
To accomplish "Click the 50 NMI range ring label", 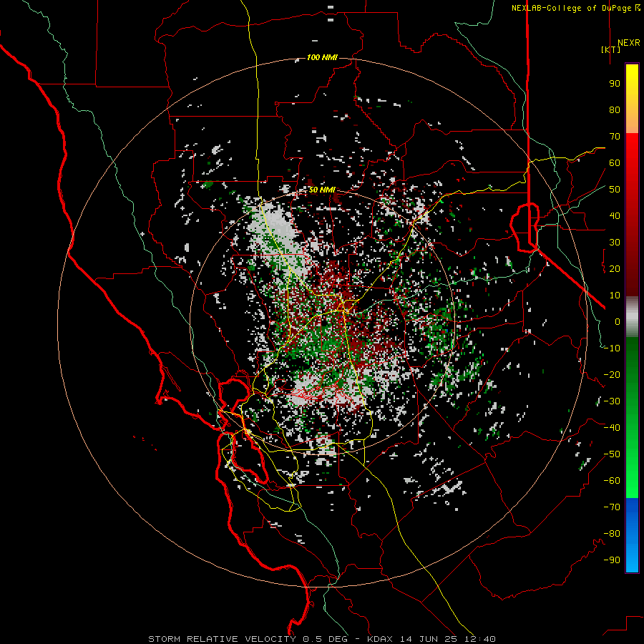I will (x=322, y=190).
